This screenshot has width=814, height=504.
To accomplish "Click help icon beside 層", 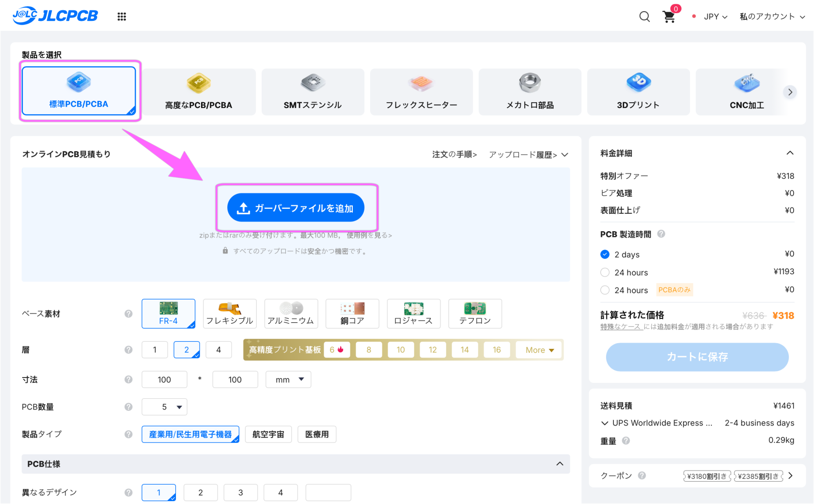I will pyautogui.click(x=128, y=350).
